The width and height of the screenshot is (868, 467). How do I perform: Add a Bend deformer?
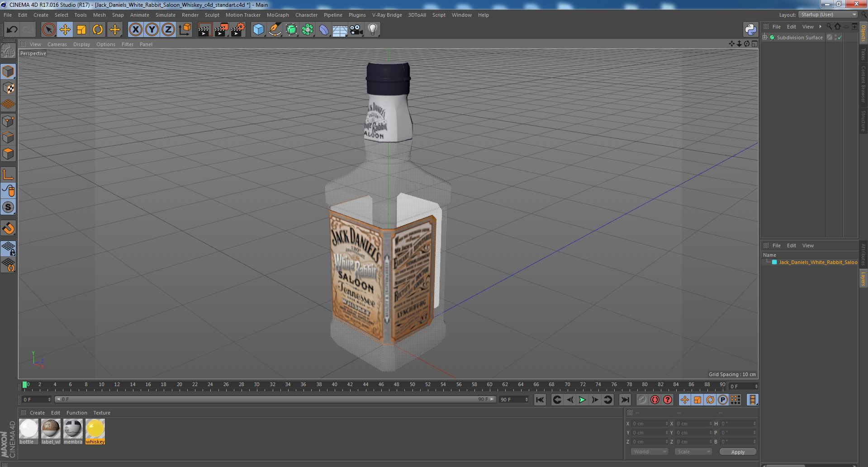point(324,30)
